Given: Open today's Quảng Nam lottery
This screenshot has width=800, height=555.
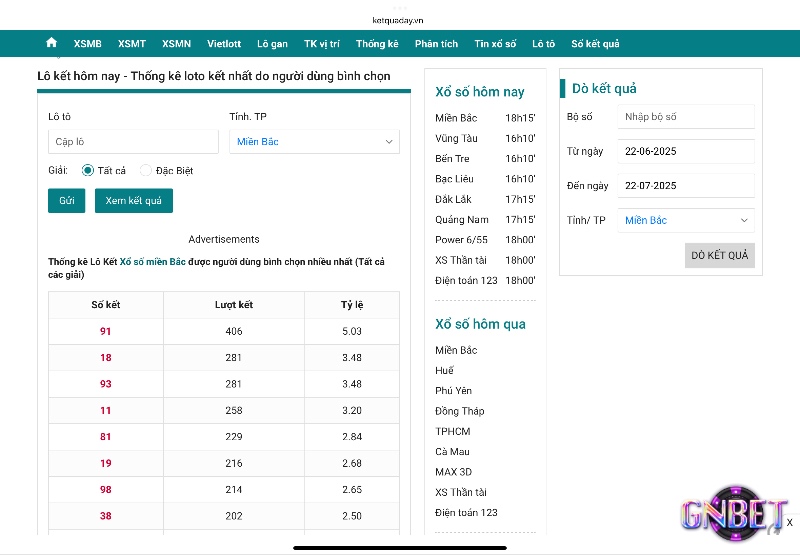Looking at the screenshot, I should click(462, 220).
